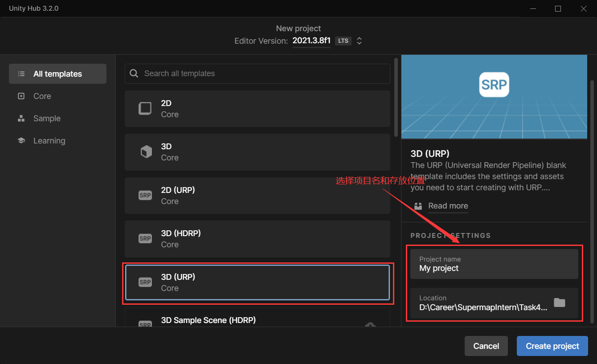Screen dimensions: 597x364
Task: Click the 2D template square icon
Action: click(x=145, y=109)
